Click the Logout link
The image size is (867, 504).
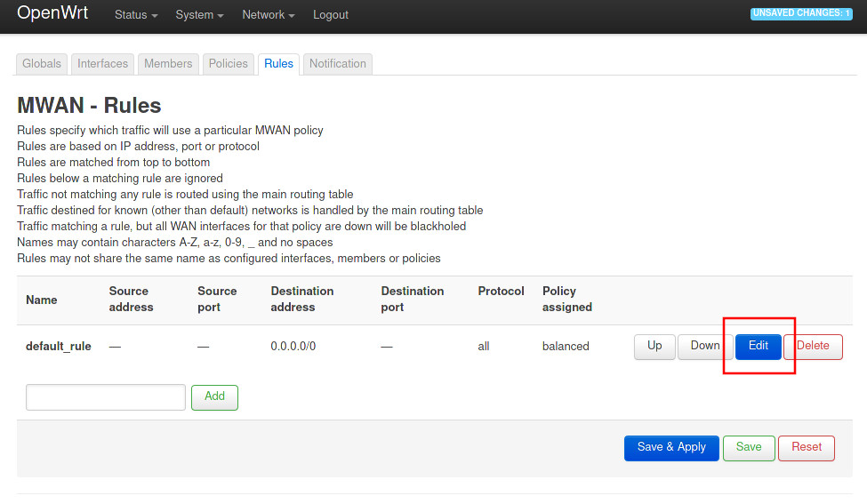click(x=331, y=15)
